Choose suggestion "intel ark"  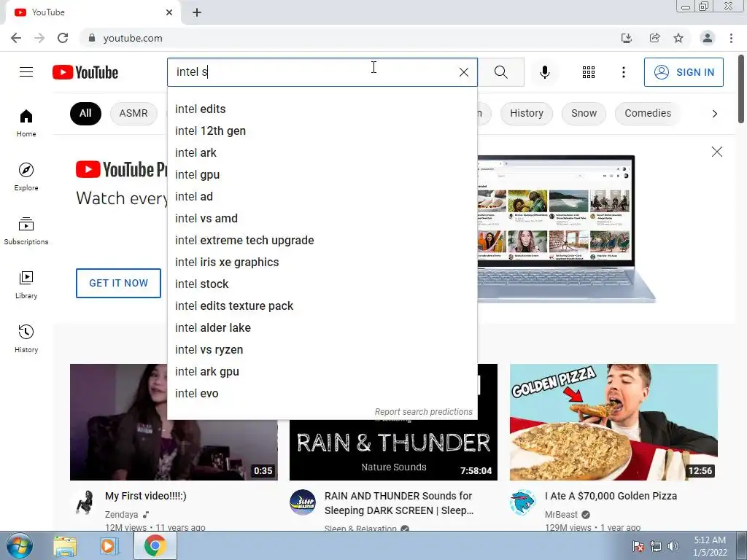322,153
